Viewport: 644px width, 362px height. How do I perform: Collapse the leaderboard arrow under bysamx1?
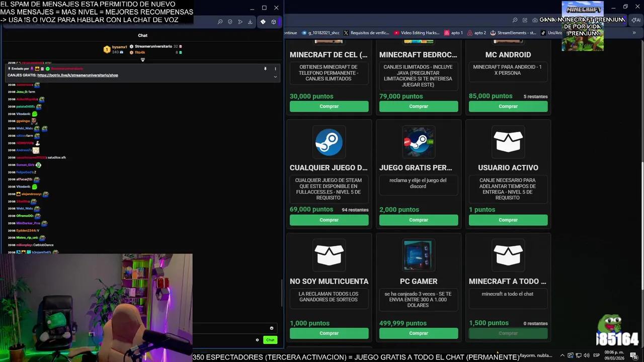[x=143, y=60]
